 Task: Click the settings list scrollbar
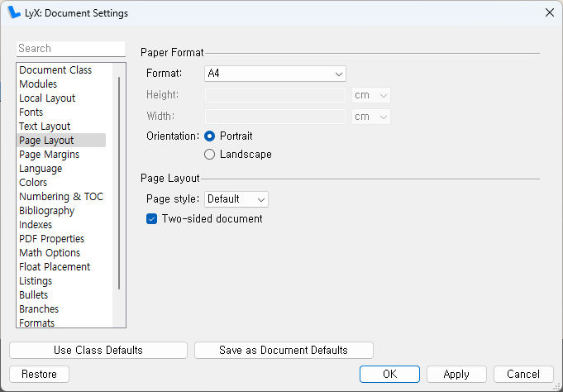pos(119,183)
